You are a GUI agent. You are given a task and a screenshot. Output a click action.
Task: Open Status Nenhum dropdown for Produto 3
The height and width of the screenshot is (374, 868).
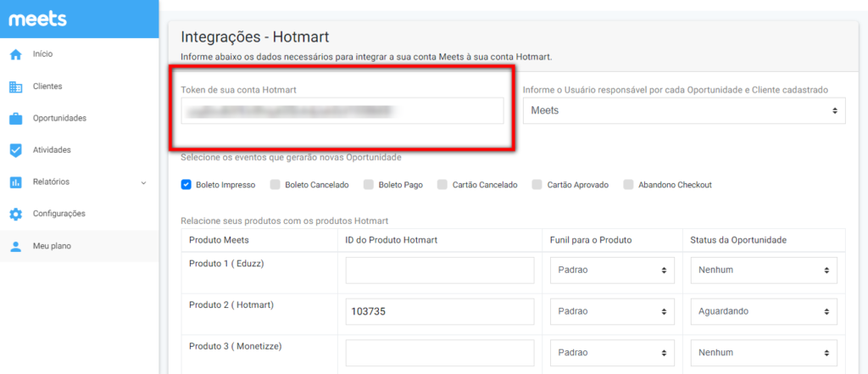pos(764,353)
